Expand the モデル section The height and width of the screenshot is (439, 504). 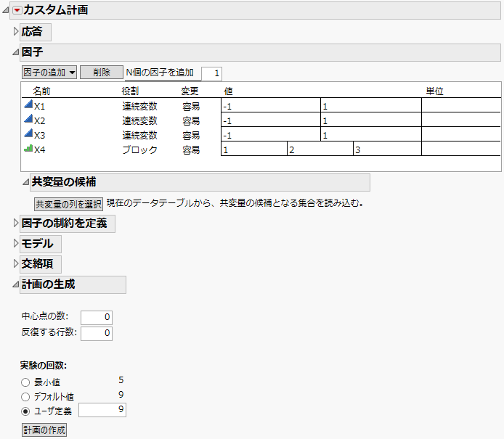[16, 243]
